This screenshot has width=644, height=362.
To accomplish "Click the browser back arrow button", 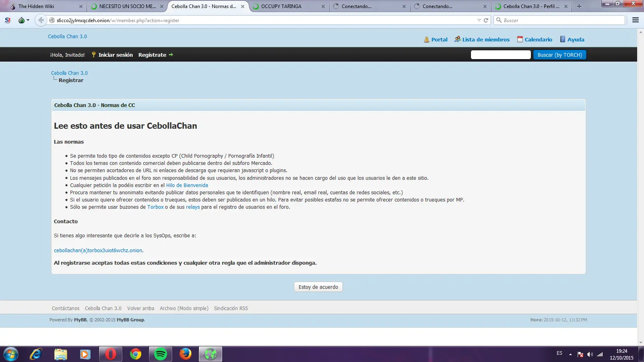I will tap(41, 20).
